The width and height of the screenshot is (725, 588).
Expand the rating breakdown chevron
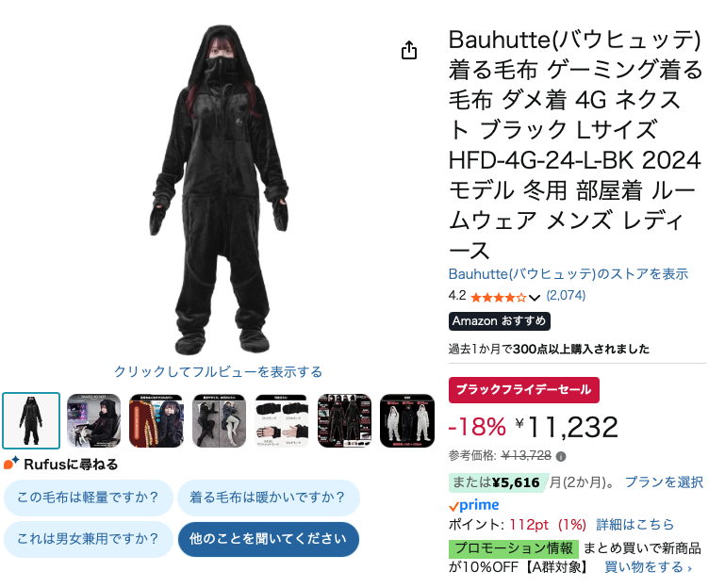point(535,298)
